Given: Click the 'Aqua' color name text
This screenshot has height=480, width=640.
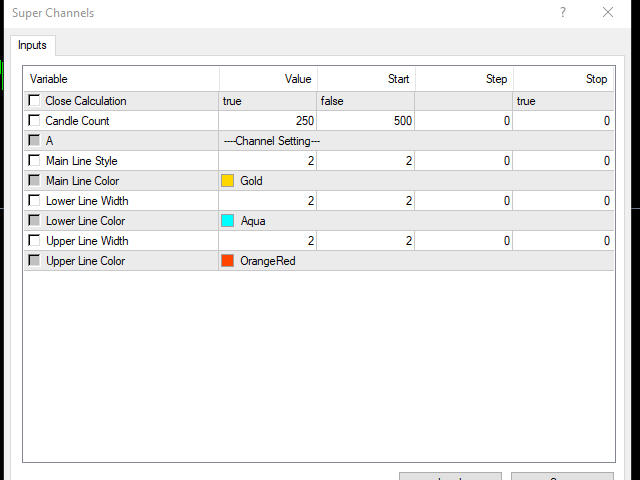Looking at the screenshot, I should point(253,221).
